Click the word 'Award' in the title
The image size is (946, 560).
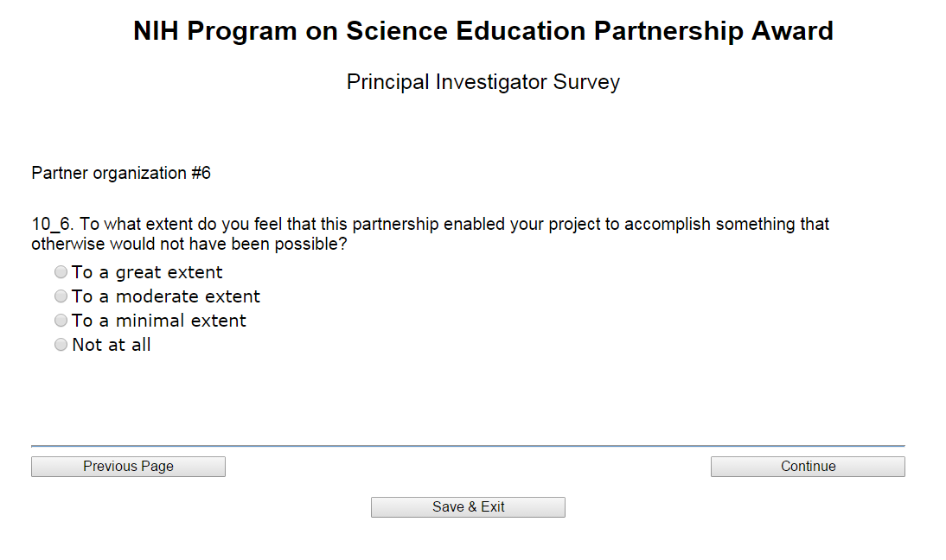coord(792,32)
